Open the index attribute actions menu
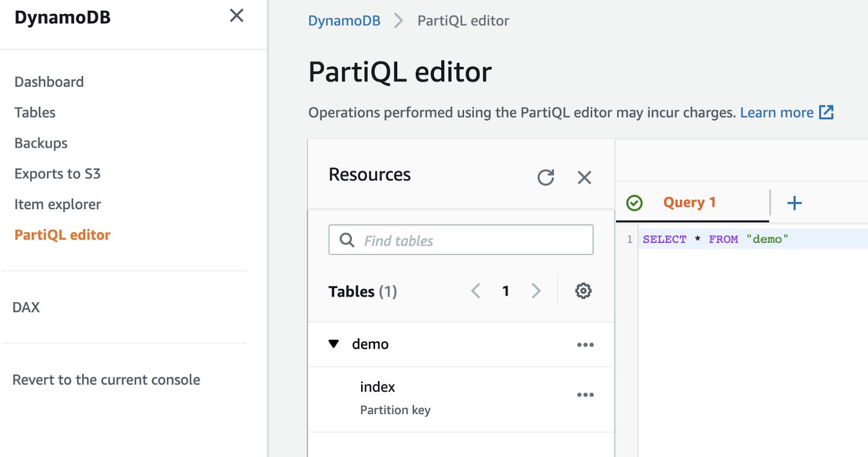The height and width of the screenshot is (457, 868). point(585,395)
